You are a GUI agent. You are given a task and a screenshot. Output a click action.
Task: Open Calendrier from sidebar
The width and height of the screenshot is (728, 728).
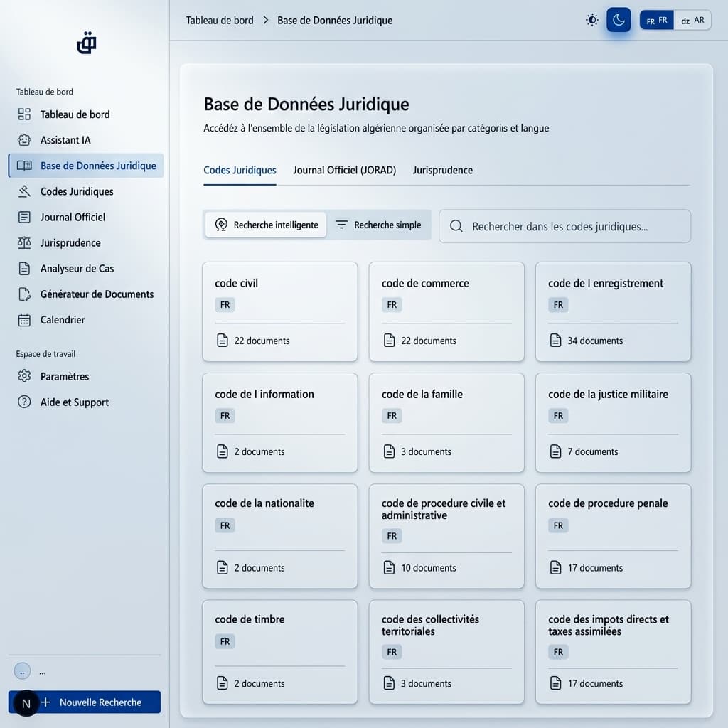coord(86,320)
